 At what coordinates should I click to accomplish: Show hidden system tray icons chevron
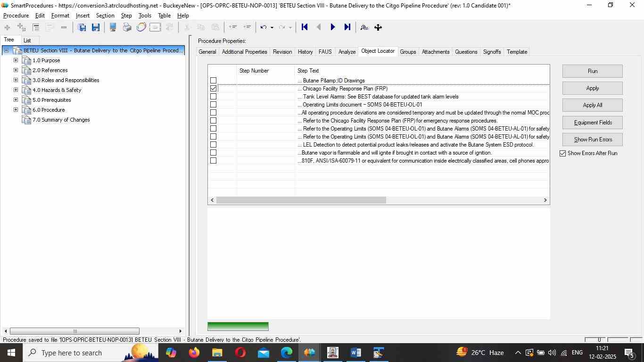[x=518, y=353]
